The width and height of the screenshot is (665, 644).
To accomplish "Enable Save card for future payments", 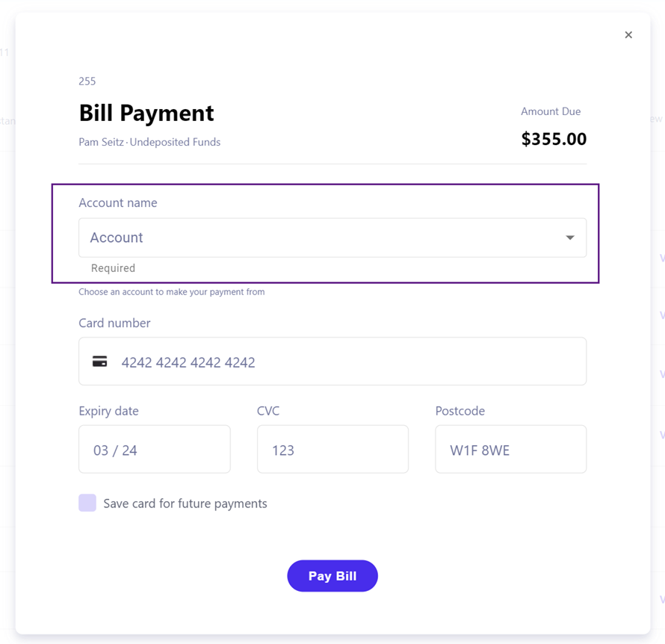I will point(87,503).
